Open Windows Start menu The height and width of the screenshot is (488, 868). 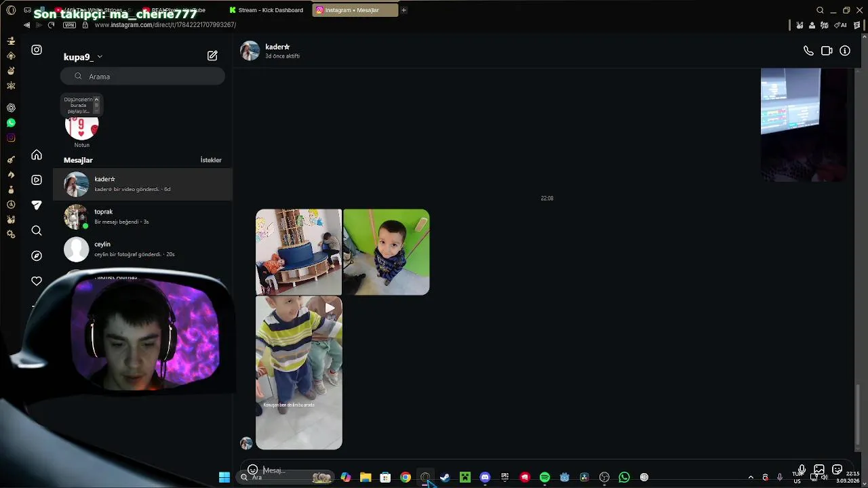coord(224,477)
